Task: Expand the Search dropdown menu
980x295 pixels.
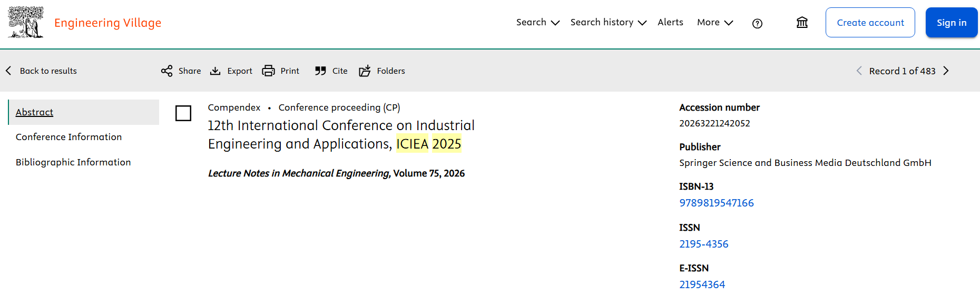Action: coord(537,22)
